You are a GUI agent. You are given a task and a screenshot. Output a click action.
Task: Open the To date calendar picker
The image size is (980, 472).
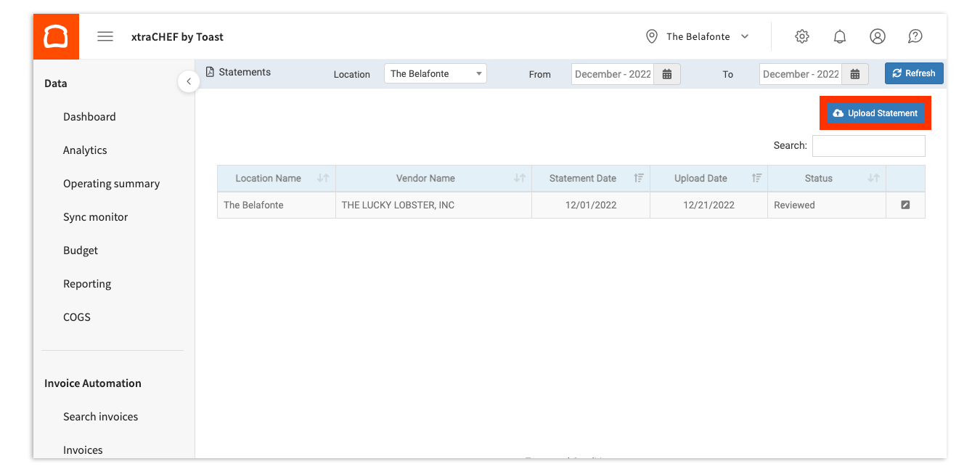854,74
